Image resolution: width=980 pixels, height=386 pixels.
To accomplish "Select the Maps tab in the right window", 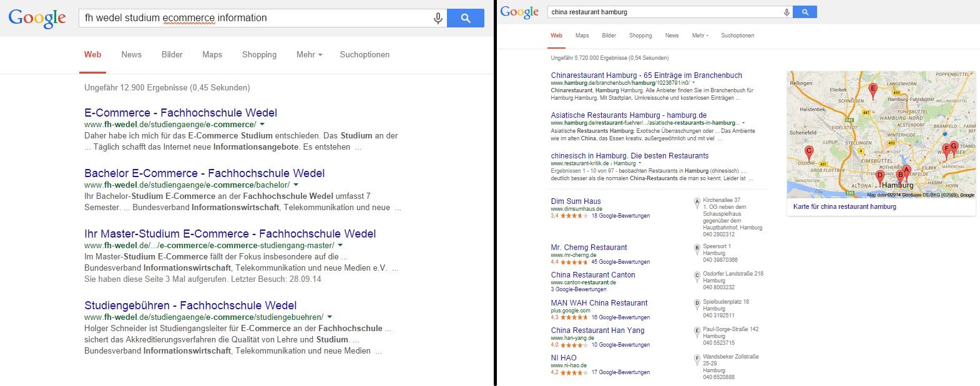I will click(x=582, y=36).
